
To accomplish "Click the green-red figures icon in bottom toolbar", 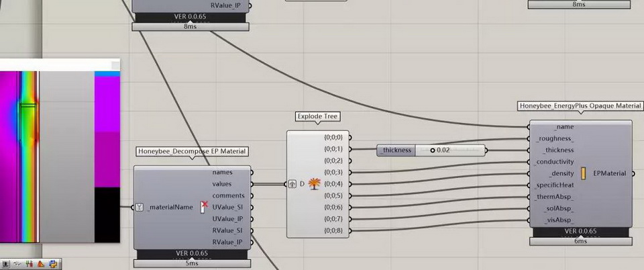I will pyautogui.click(x=29, y=264).
